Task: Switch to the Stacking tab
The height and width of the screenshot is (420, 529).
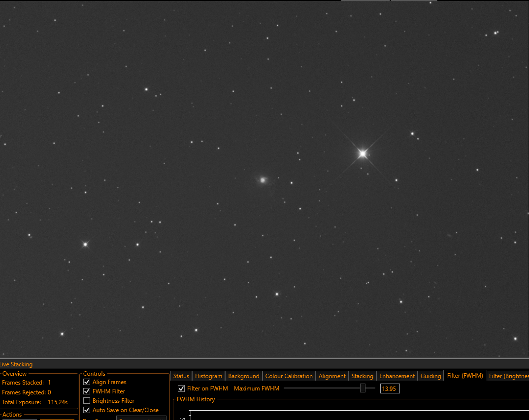Action: (363, 376)
